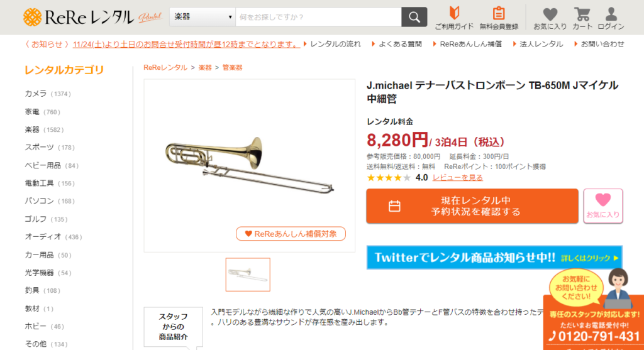This screenshot has width=644, height=350.
Task: Open the ご利用ガイド guide icon
Action: [454, 13]
